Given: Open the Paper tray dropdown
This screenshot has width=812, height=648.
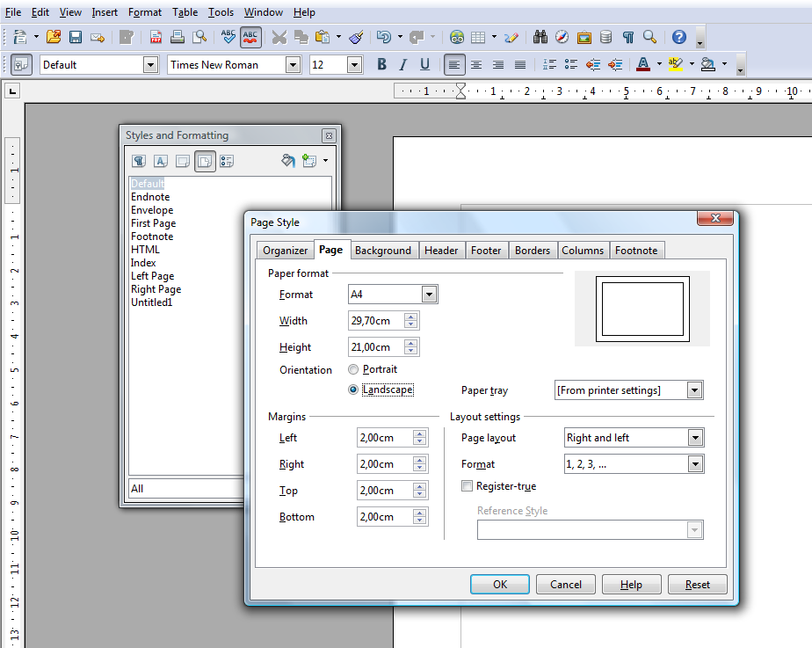Looking at the screenshot, I should point(695,390).
